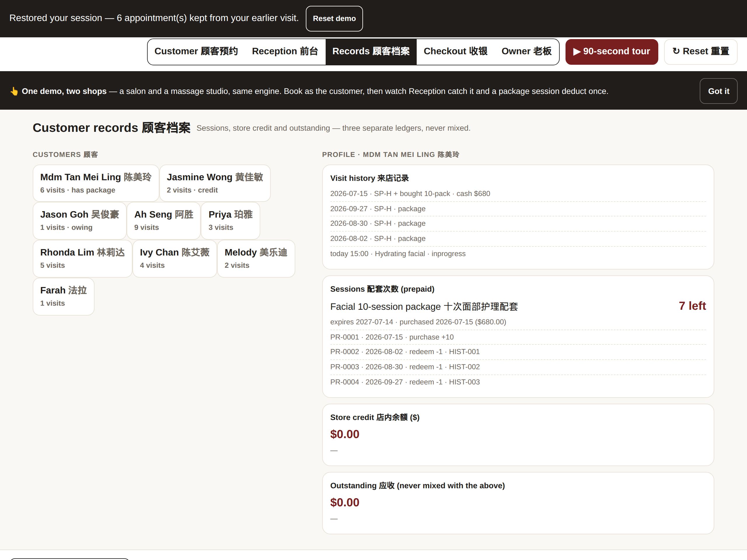Select customer Jason Goh 吴俊豪
Viewport: 747px width, 560px height.
pyautogui.click(x=79, y=220)
